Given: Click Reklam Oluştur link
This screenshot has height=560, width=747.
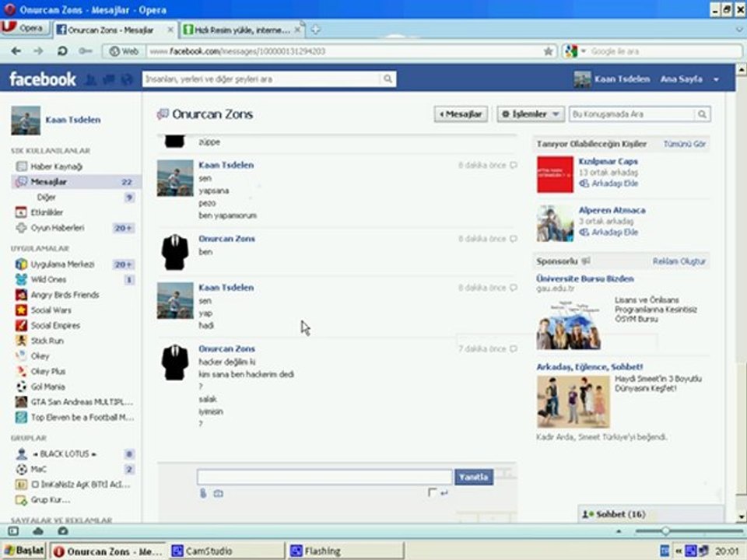Looking at the screenshot, I should pyautogui.click(x=679, y=261).
